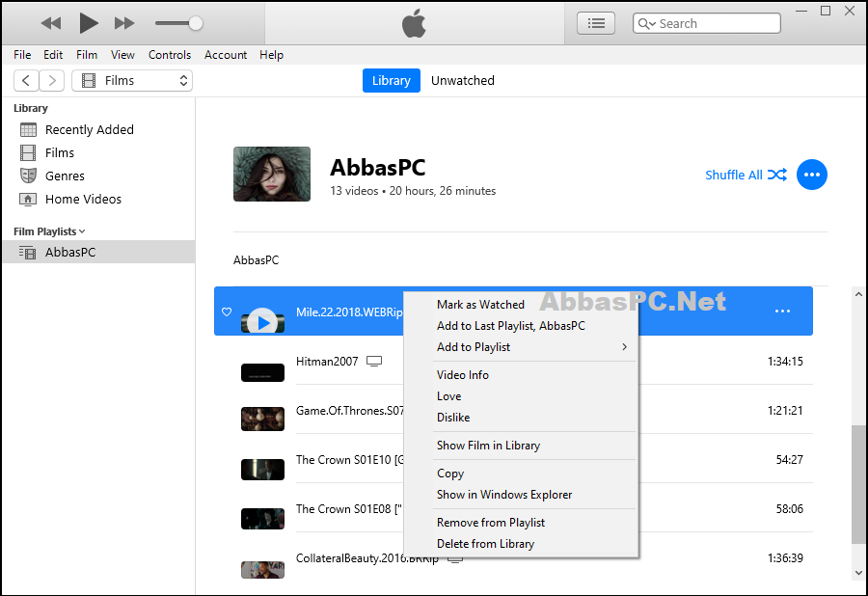Click Shuffle All link

tap(746, 175)
